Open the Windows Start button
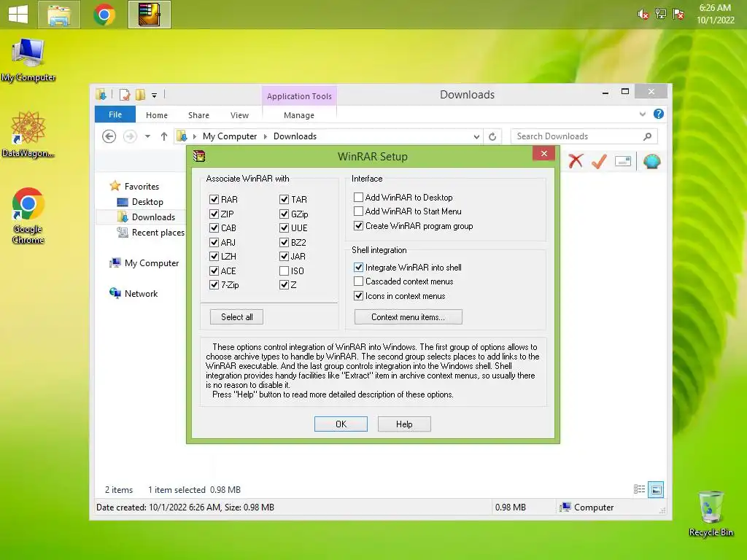 [18, 15]
